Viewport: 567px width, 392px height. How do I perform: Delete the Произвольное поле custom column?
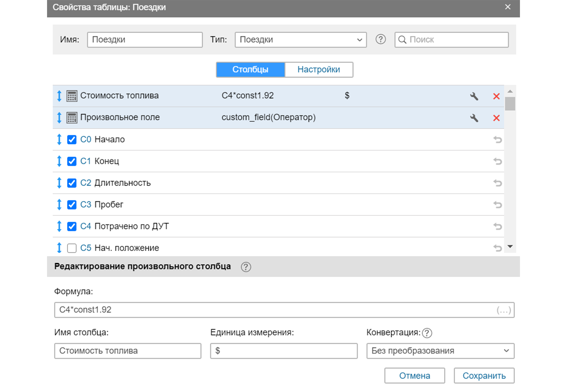coord(496,118)
